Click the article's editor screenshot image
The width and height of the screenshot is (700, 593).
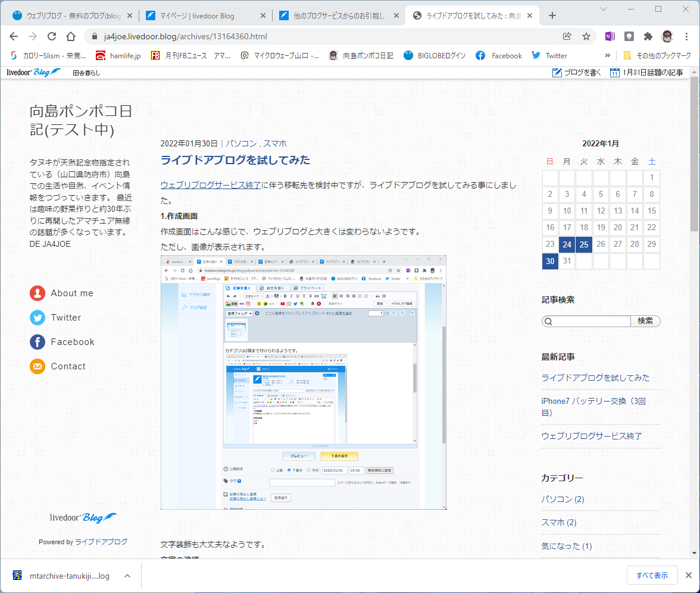coord(304,382)
